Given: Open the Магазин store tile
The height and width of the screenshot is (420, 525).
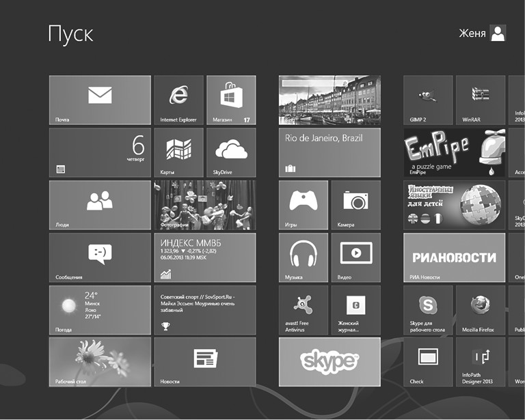Looking at the screenshot, I should tap(231, 100).
